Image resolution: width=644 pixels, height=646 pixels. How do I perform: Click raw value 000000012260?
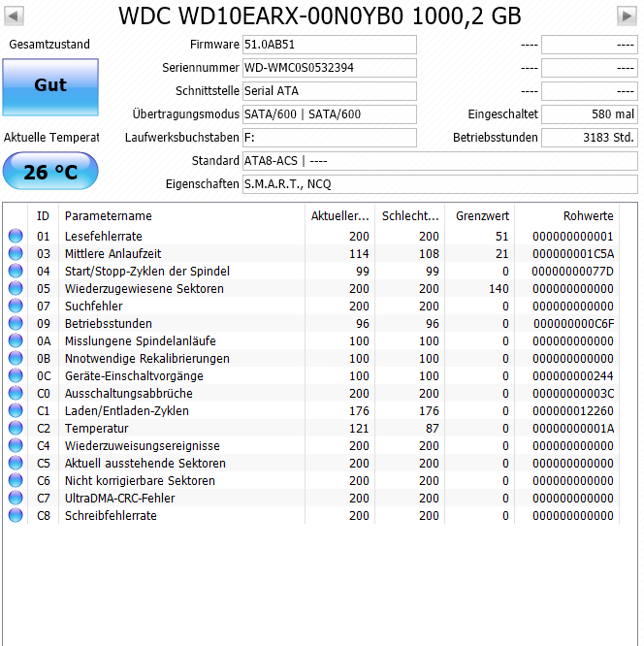point(573,410)
